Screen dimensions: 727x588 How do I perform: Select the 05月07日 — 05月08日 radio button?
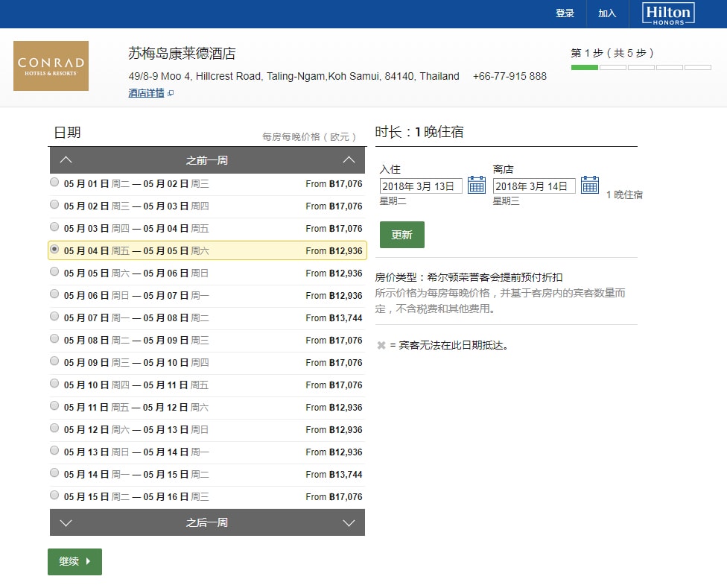click(54, 316)
